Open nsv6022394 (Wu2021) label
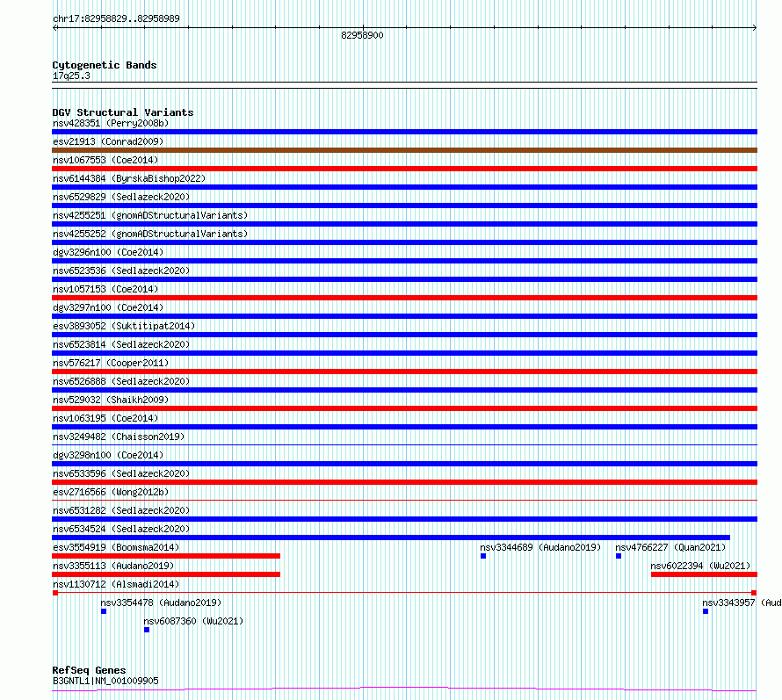 pyautogui.click(x=700, y=566)
